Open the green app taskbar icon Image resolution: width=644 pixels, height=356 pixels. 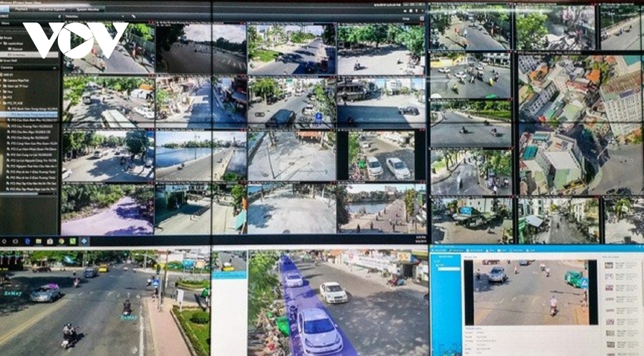pyautogui.click(x=72, y=241)
